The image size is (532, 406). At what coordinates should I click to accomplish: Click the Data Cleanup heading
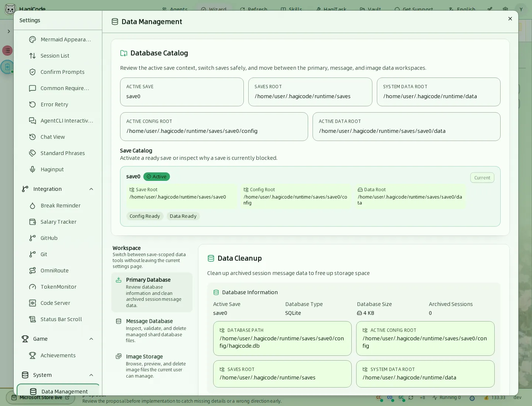coord(240,258)
